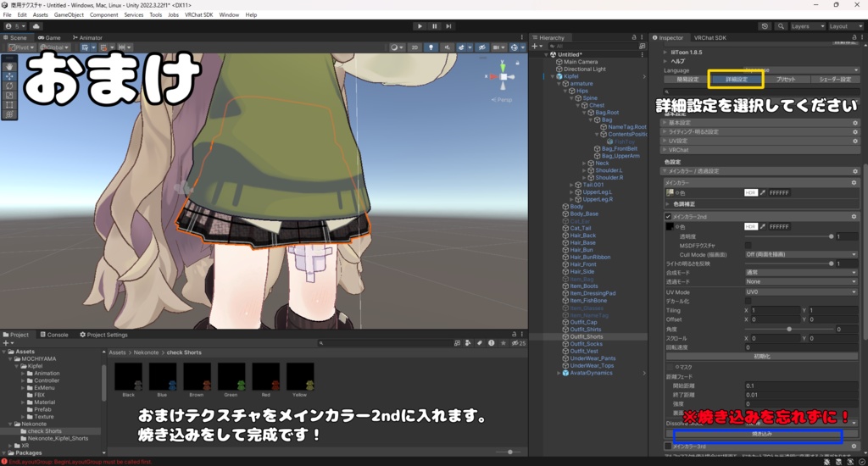Adjust the 角度 angle slider
This screenshot has width=868, height=466.
(789, 330)
